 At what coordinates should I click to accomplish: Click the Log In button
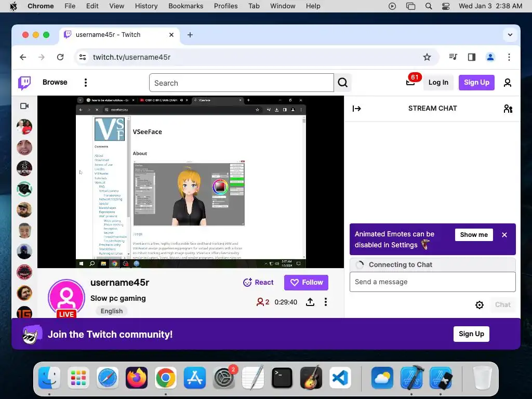pyautogui.click(x=438, y=83)
